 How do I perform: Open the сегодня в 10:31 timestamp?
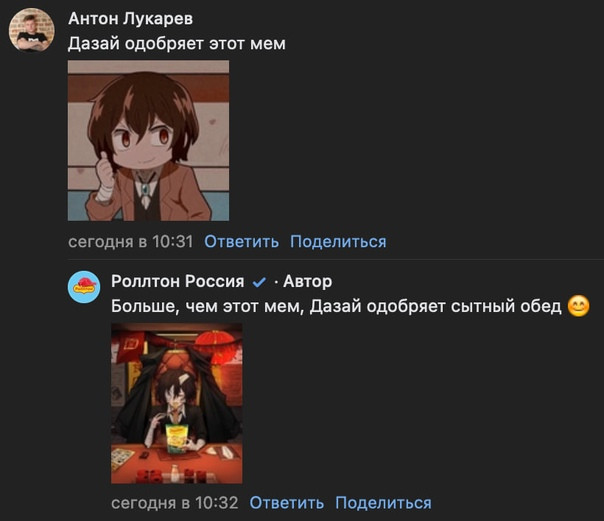[131, 242]
